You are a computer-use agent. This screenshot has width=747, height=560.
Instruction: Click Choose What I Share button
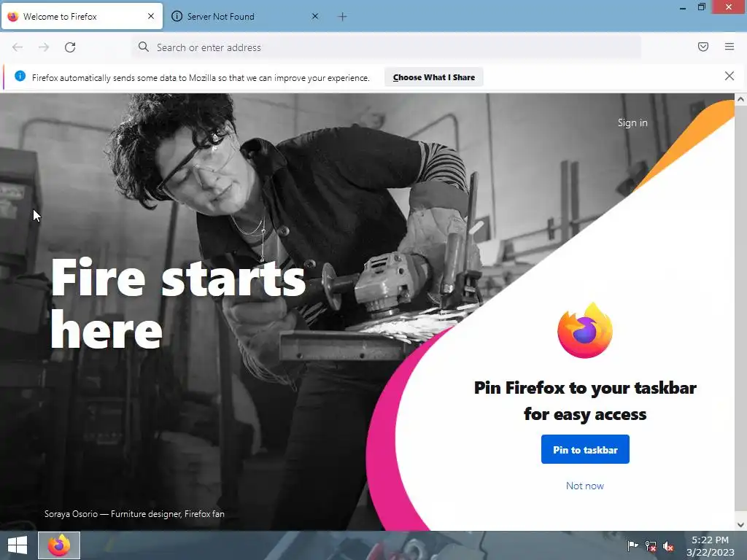click(x=434, y=77)
